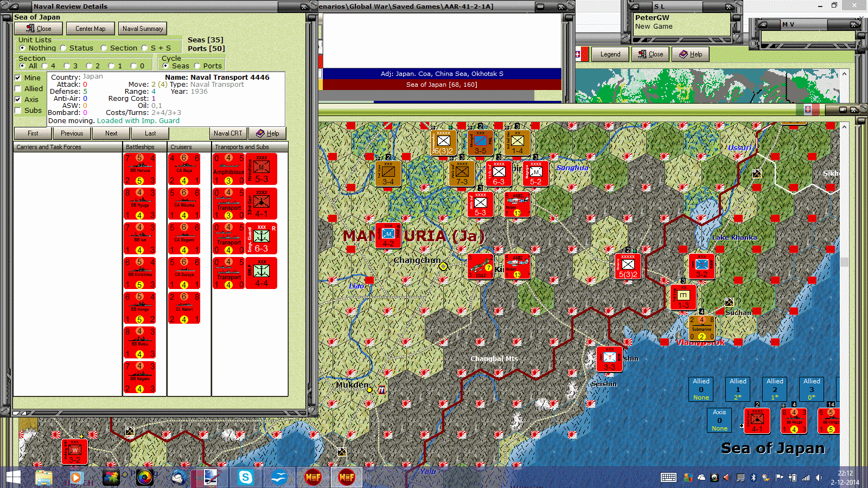Click the Ports [50] count label
Image resolution: width=868 pixels, height=488 pixels.
click(206, 49)
